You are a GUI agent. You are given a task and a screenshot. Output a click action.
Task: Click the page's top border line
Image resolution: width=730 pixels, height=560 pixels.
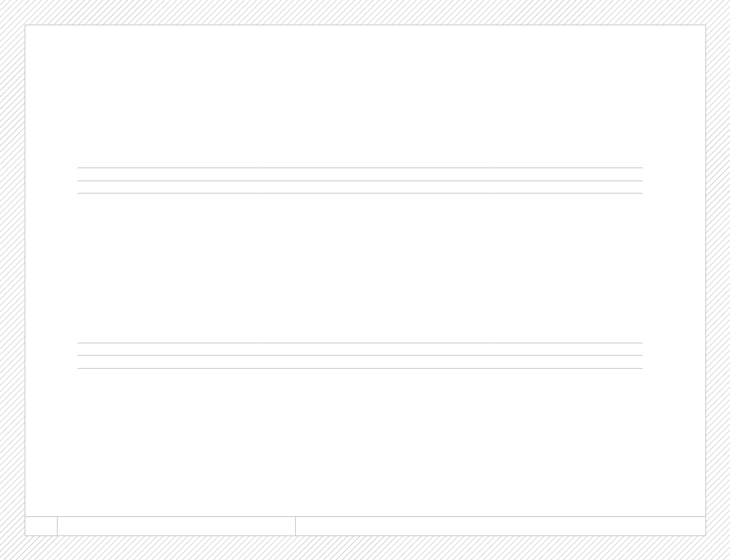[x=365, y=25]
